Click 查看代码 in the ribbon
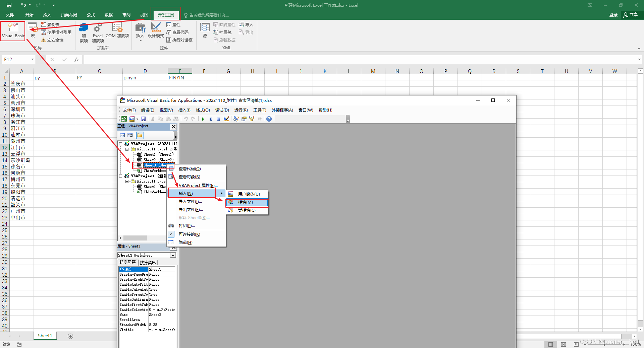The height and width of the screenshot is (348, 644). 177,32
